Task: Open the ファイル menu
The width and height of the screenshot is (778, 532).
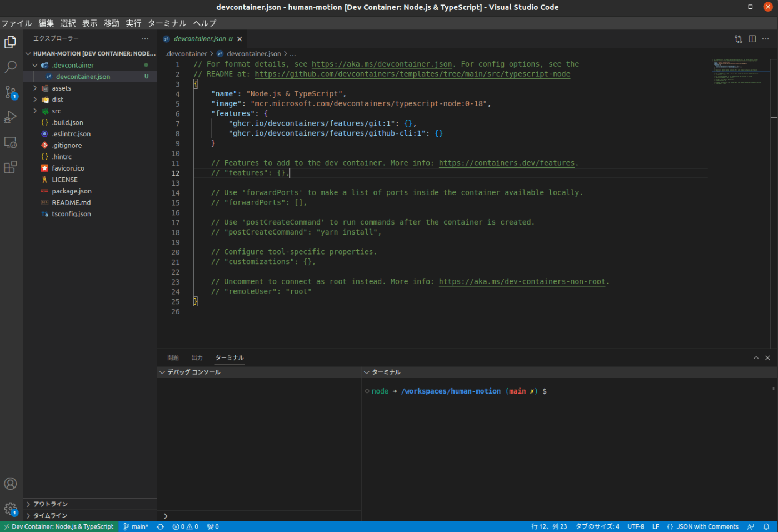Action: click(x=17, y=23)
